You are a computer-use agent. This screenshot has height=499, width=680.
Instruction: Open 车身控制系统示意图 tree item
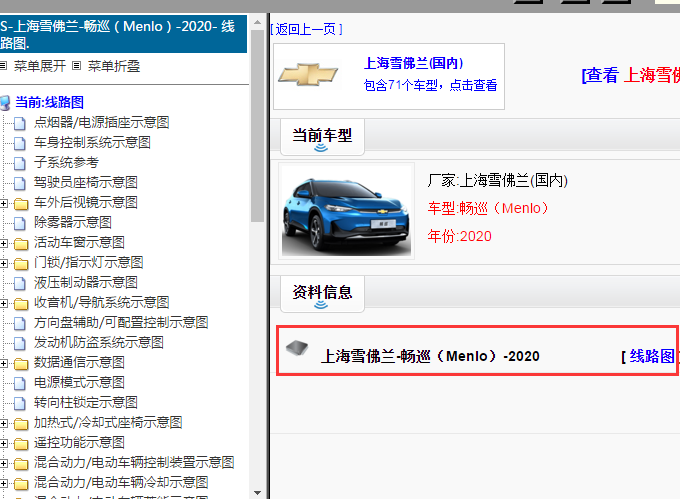coord(92,143)
